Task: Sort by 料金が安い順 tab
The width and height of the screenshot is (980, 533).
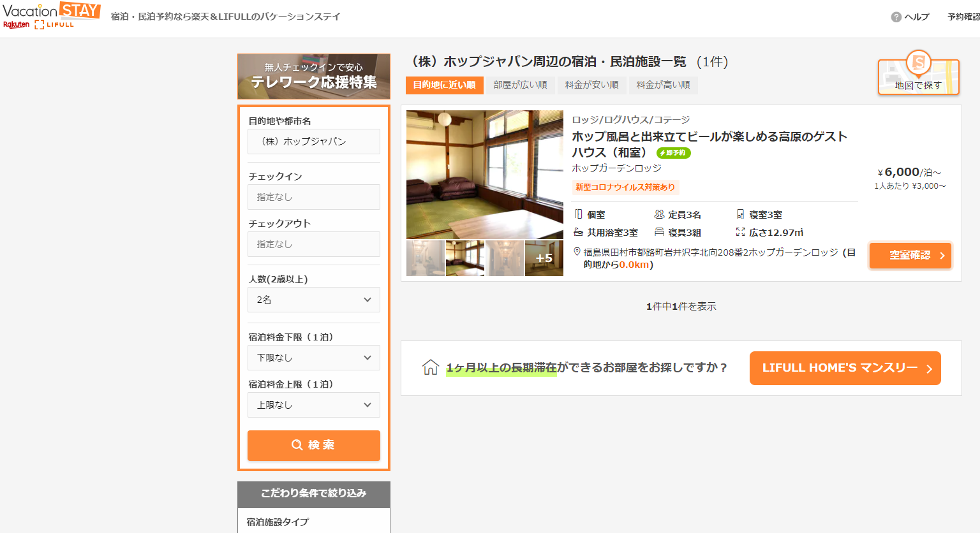Action: (591, 85)
